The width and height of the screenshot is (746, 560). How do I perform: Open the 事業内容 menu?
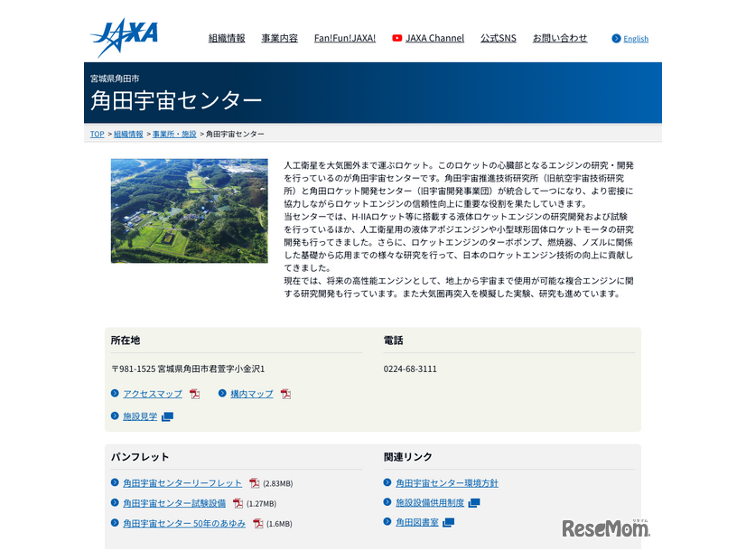point(279,38)
